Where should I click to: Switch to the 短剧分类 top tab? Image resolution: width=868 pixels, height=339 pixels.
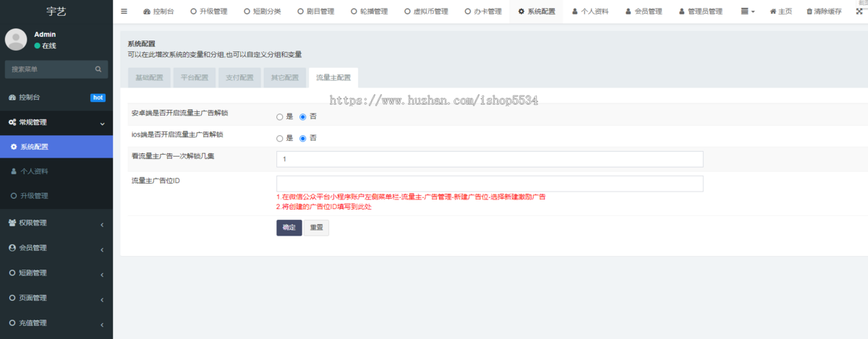(x=262, y=12)
